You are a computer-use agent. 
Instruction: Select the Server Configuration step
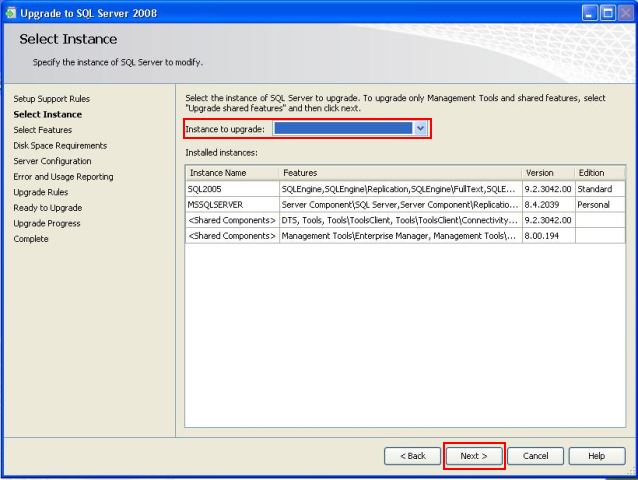point(52,161)
